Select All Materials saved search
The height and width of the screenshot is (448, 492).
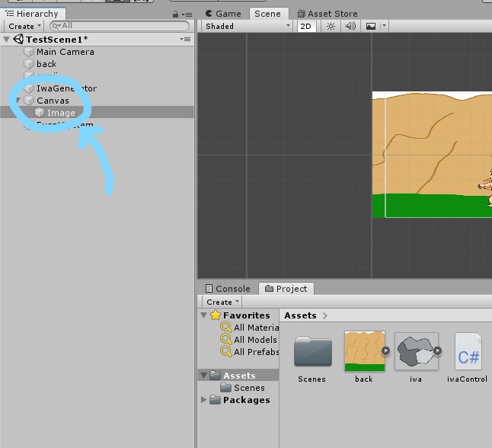[256, 328]
